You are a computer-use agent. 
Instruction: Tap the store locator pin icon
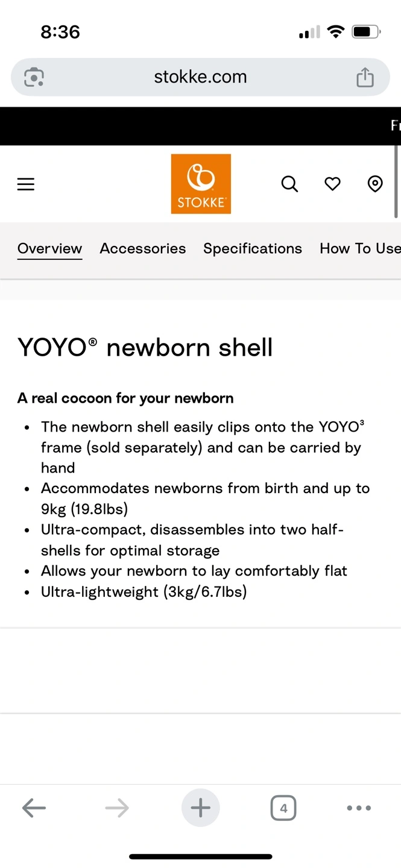(x=375, y=184)
